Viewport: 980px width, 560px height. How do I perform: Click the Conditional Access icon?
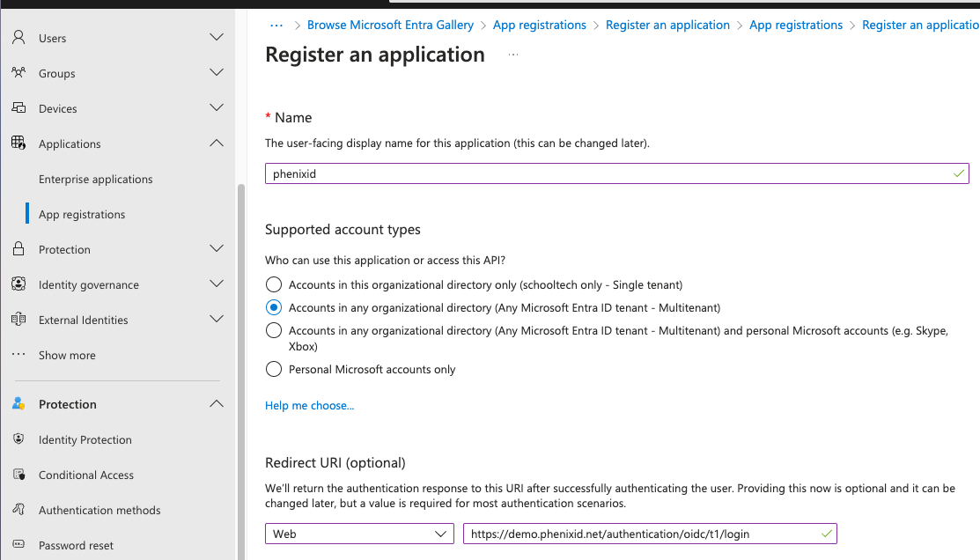(x=18, y=475)
